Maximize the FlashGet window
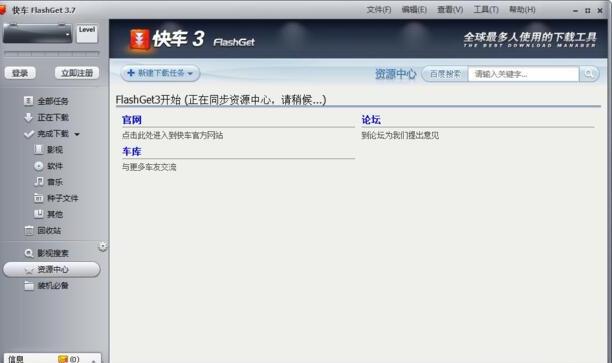 tap(587, 11)
